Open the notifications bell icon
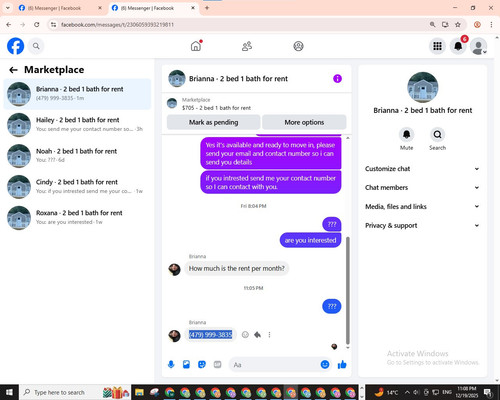The image size is (500, 400). tap(458, 46)
